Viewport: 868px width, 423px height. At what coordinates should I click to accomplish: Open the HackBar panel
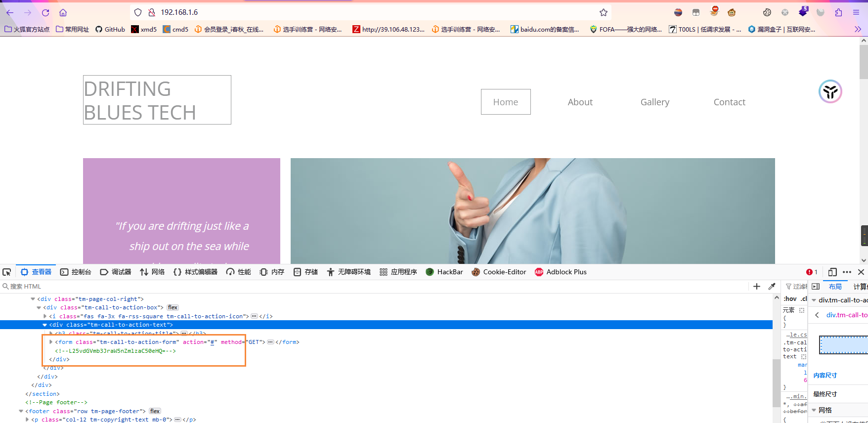[444, 272]
